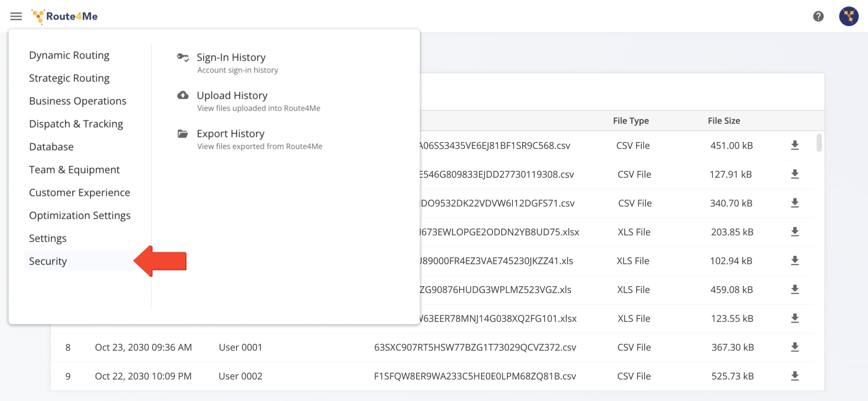Click the Route4Me logo
Screen dimensions: 868x401
64,16
